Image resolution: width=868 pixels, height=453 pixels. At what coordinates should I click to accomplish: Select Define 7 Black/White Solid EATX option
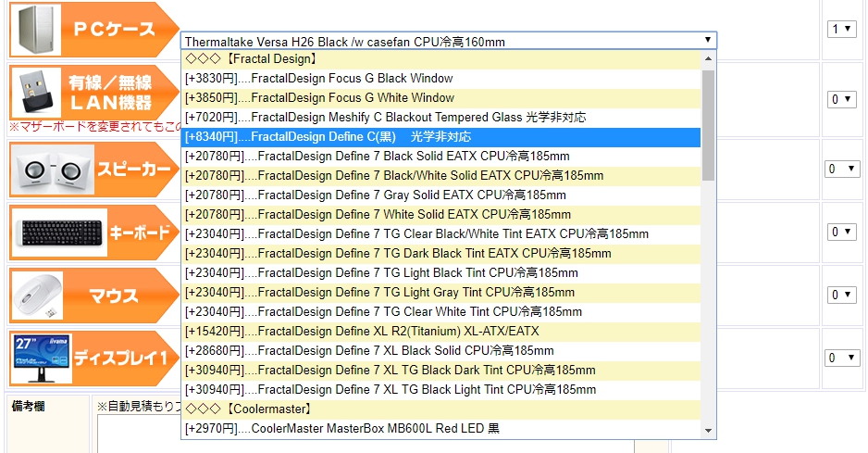pyautogui.click(x=440, y=175)
